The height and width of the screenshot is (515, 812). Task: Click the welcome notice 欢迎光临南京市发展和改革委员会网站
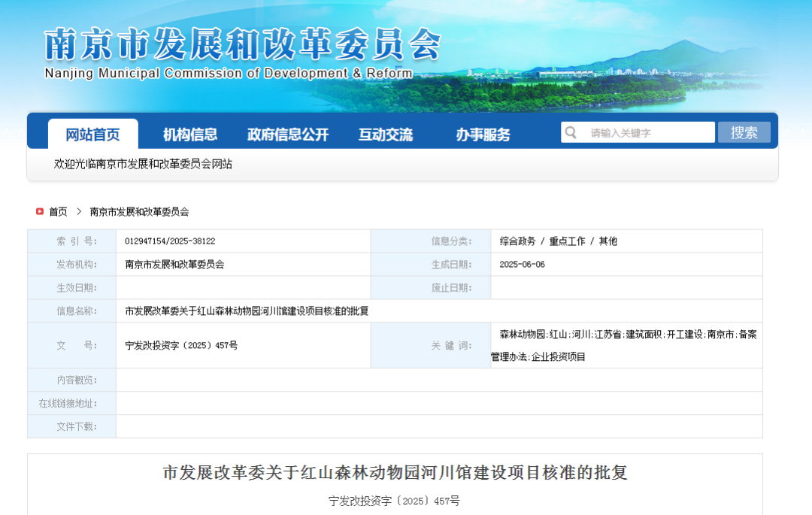coord(143,164)
